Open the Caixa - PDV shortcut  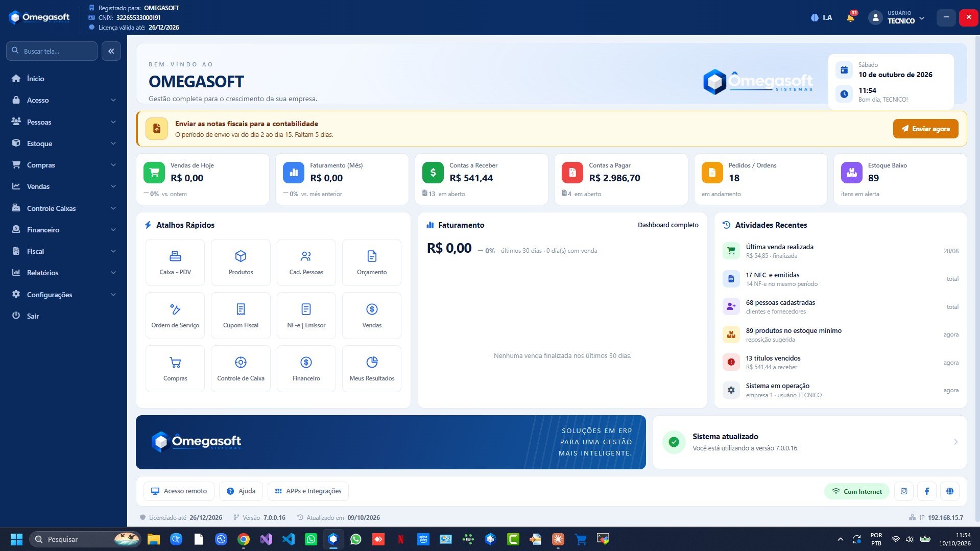[x=175, y=262]
